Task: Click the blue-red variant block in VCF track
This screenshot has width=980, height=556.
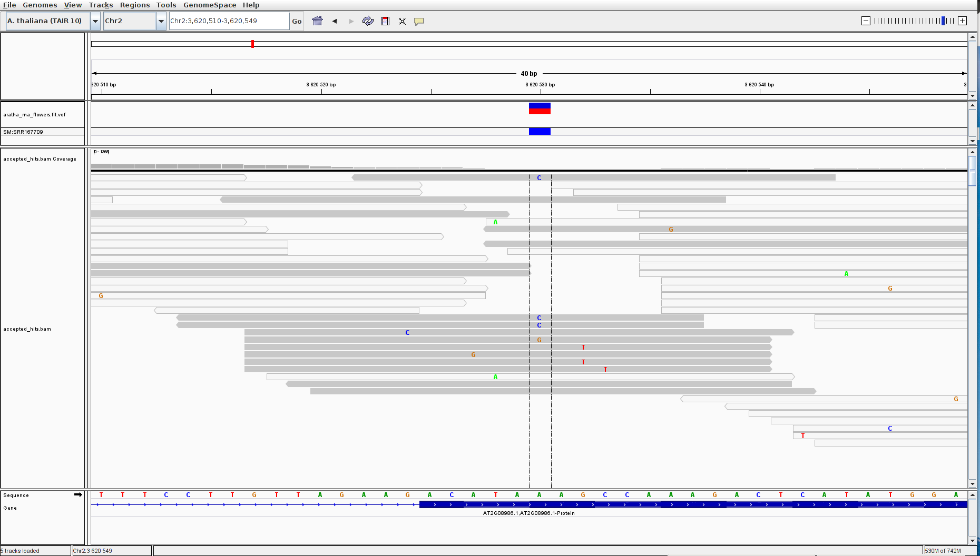Action: click(x=540, y=108)
